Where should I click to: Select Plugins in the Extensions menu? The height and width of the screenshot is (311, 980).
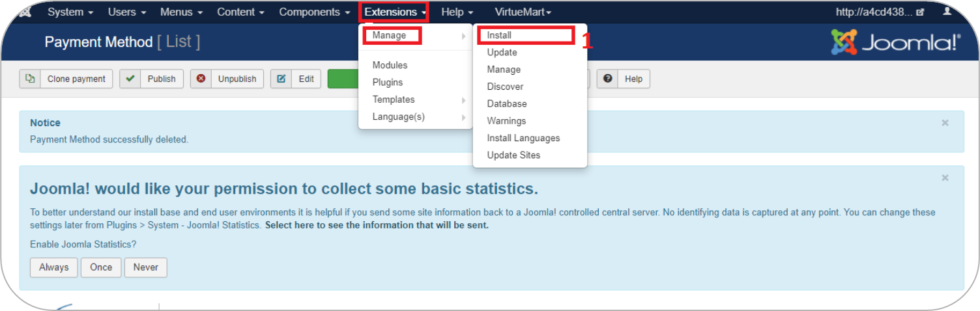(388, 83)
